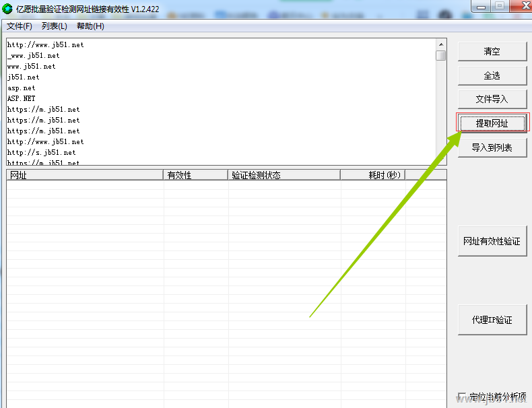
Task: Click the 全选 button
Action: tap(492, 75)
